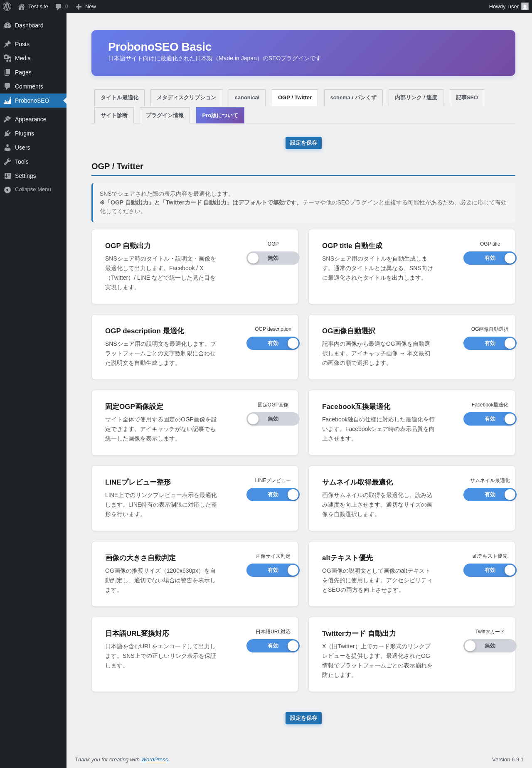Click the top 設定を保存 button
The width and height of the screenshot is (532, 768).
point(303,143)
